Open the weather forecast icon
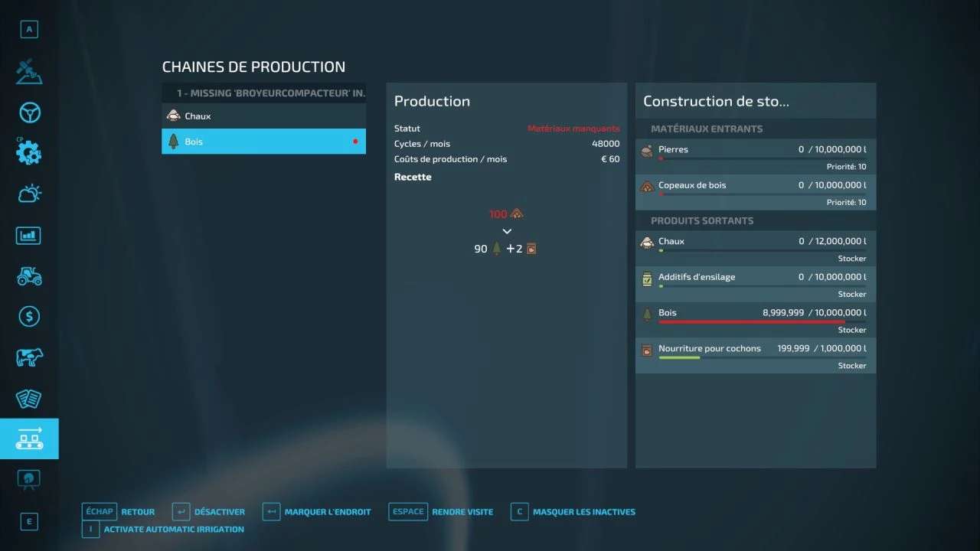Screen dimensions: 980x551 [x=29, y=194]
